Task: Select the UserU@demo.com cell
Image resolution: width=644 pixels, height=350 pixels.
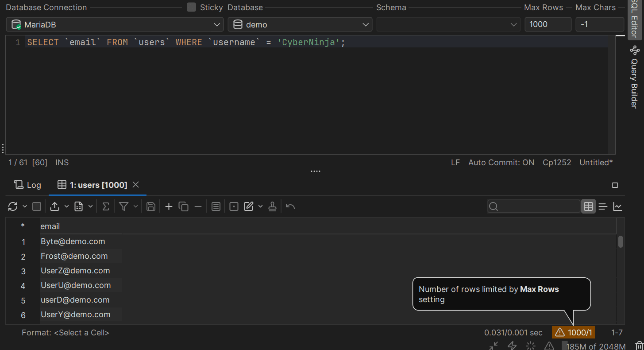Action: (x=81, y=285)
